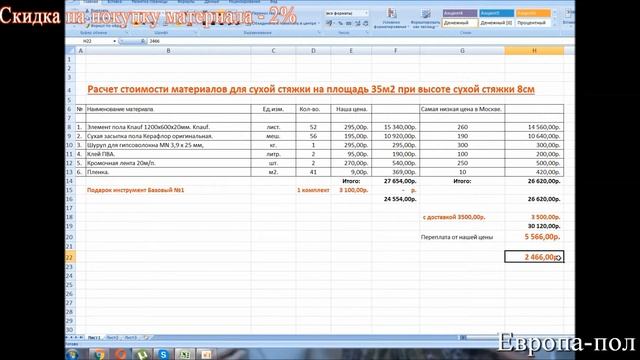Select cell 'Подарок инструмент Базовый №1'

pos(168,190)
